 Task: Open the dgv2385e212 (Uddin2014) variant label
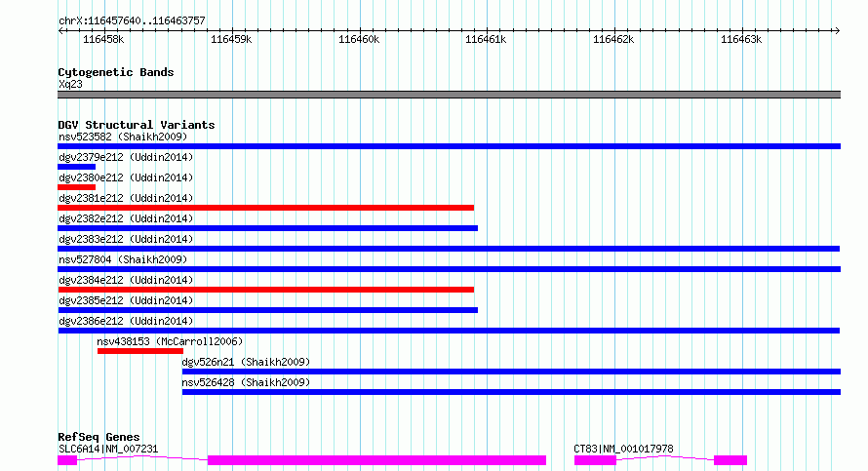[x=126, y=300]
